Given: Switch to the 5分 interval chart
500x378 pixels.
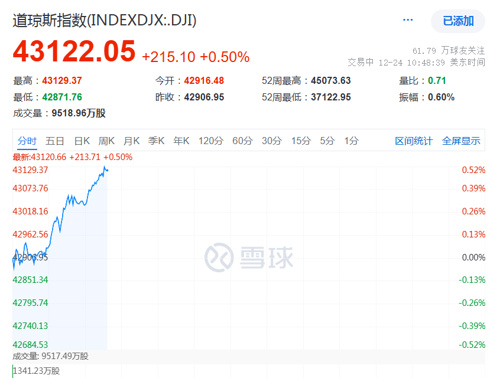Looking at the screenshot, I should tap(327, 141).
